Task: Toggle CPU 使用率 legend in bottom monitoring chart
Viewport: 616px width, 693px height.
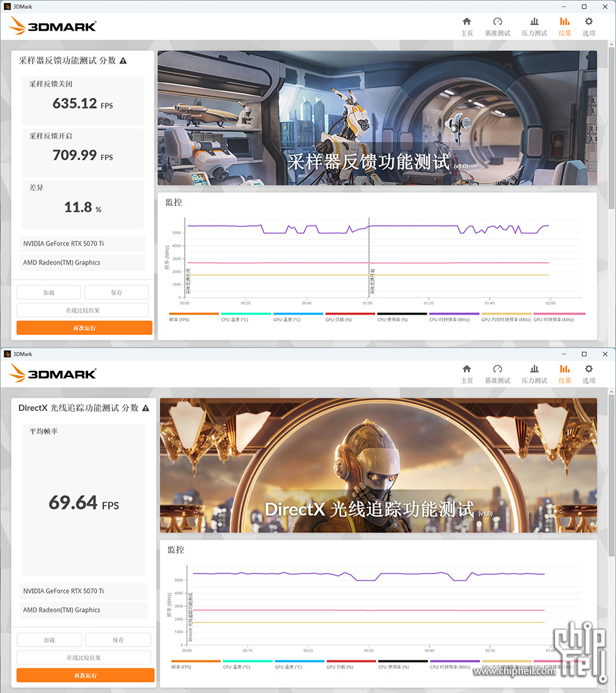Action: click(x=403, y=664)
